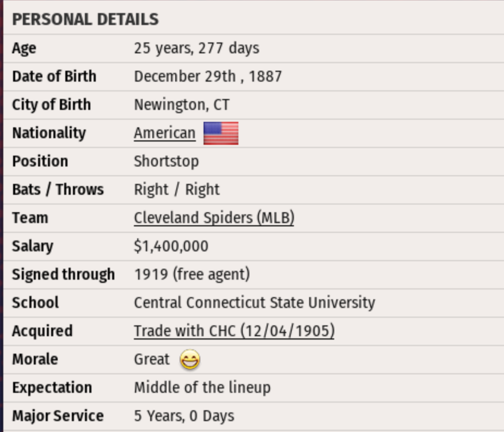
Task: Click the Shortstop position value
Action: [166, 162]
